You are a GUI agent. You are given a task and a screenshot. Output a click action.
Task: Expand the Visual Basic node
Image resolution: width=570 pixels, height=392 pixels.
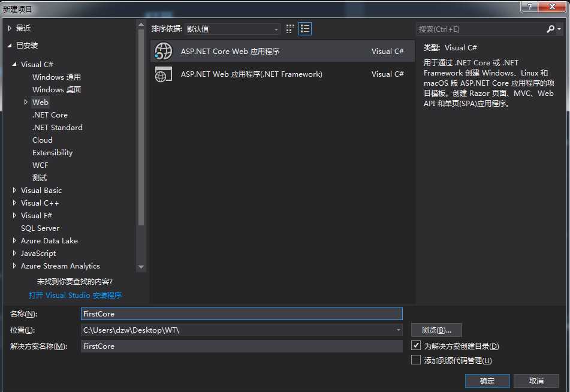pyautogui.click(x=14, y=190)
